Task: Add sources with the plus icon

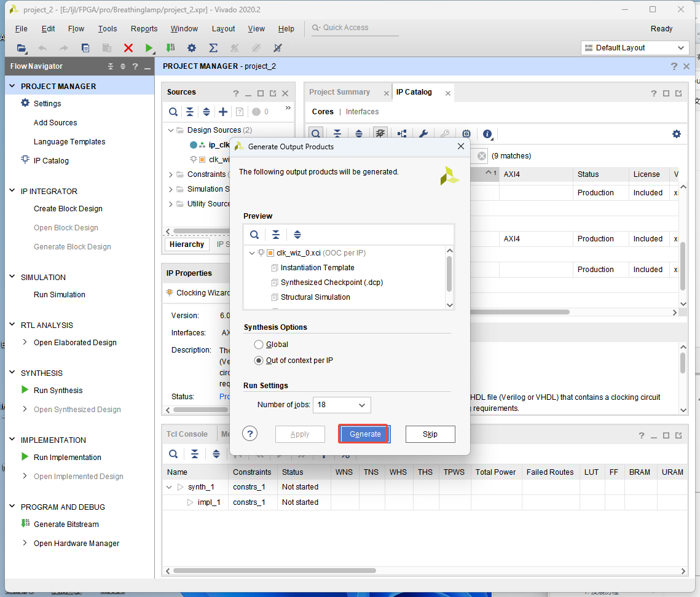Action: pyautogui.click(x=222, y=112)
